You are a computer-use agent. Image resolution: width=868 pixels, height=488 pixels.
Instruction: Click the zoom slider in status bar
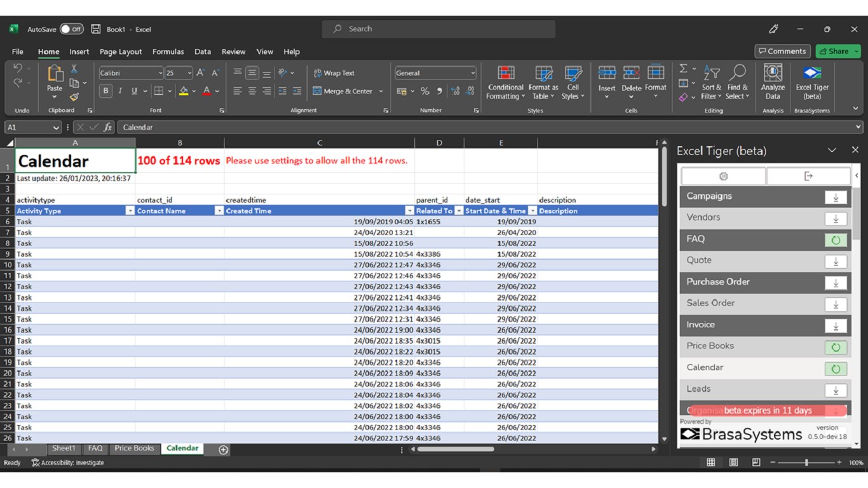click(806, 463)
